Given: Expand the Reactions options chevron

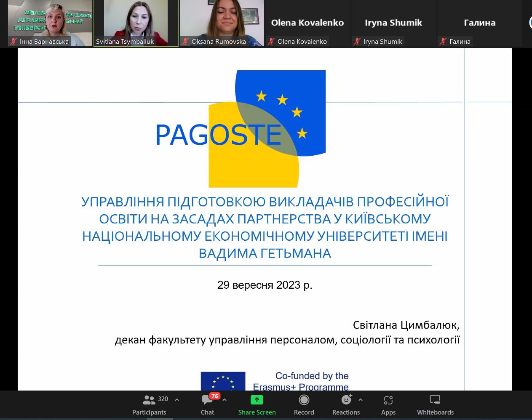Looking at the screenshot, I should coord(360,400).
